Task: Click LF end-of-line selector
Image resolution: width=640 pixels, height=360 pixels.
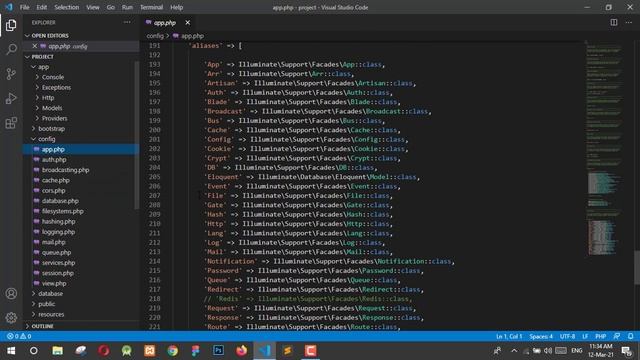Action: (x=585, y=336)
